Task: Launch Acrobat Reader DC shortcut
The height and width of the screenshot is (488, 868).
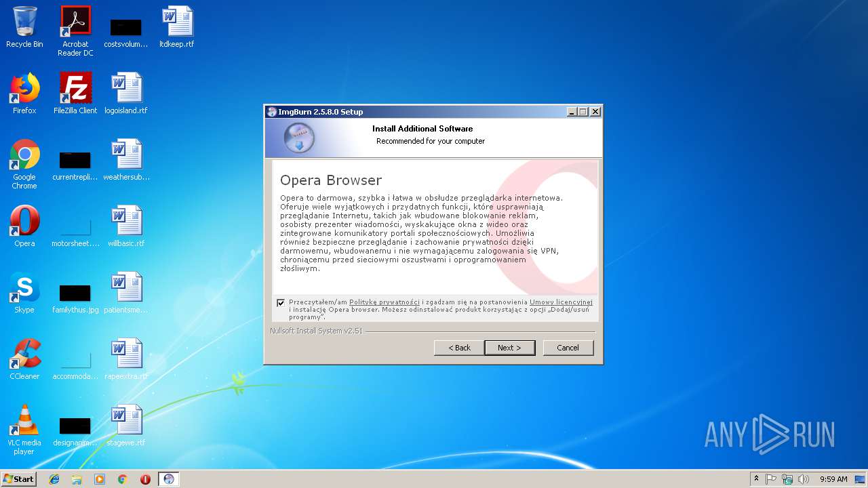Action: (75, 31)
